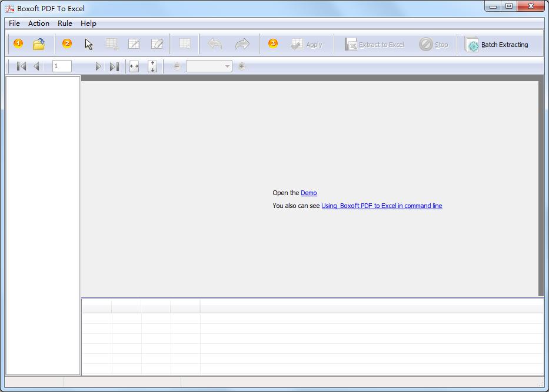549x392 pixels.
Task: Click the Apply checkmark button
Action: [307, 45]
